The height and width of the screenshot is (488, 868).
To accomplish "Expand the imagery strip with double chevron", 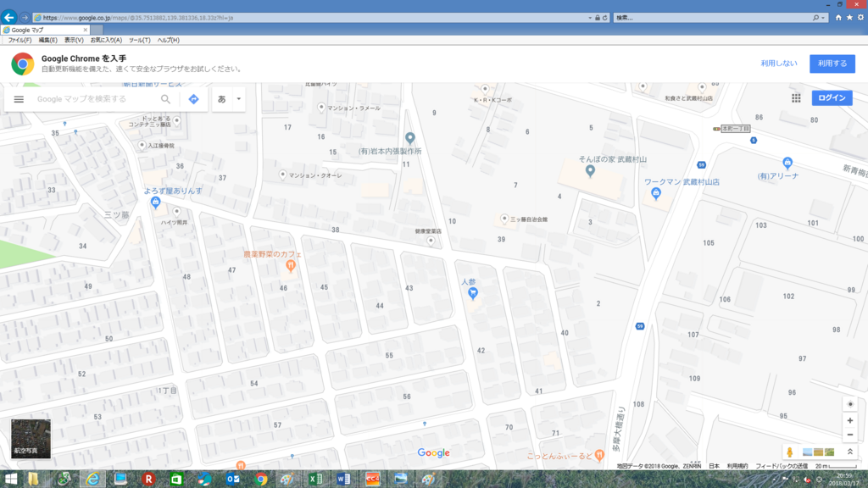I will click(850, 452).
